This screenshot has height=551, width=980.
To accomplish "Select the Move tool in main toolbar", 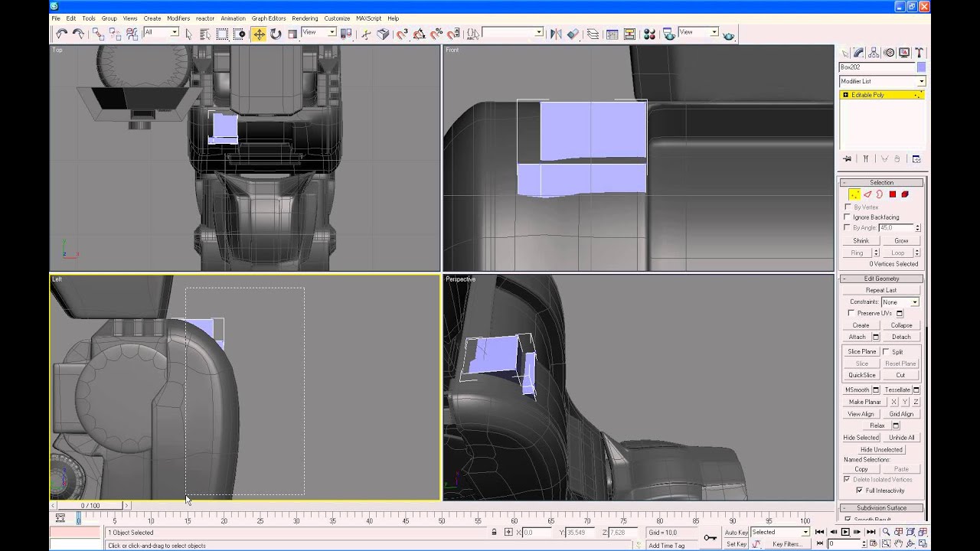I will pos(259,34).
